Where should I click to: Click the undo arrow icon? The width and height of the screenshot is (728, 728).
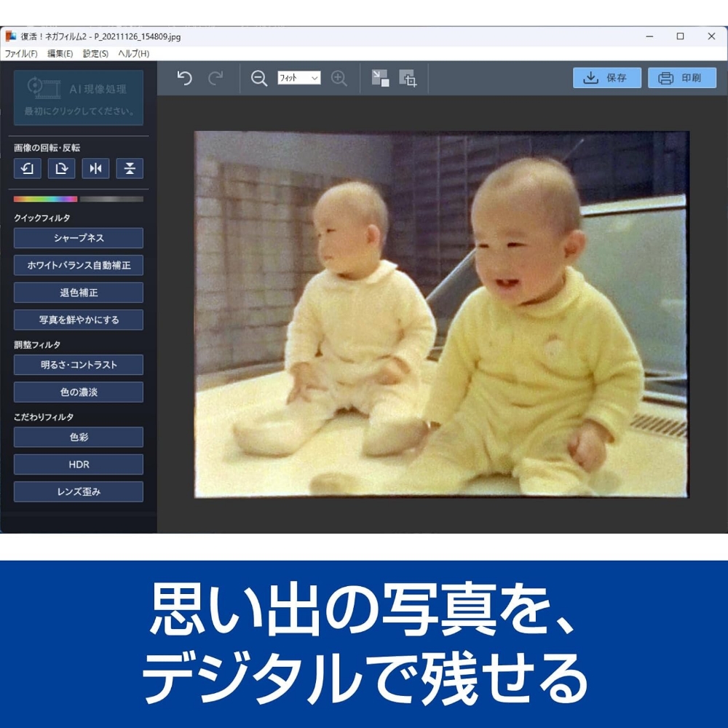tap(184, 77)
